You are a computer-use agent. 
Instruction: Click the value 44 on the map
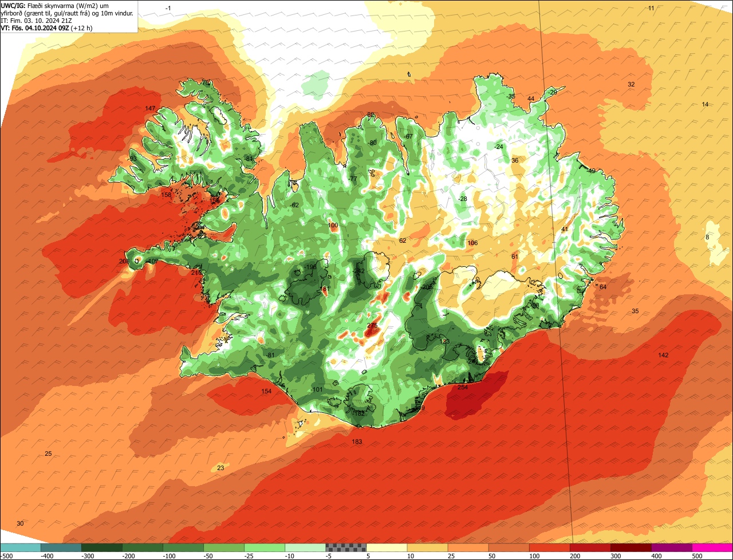tap(531, 99)
